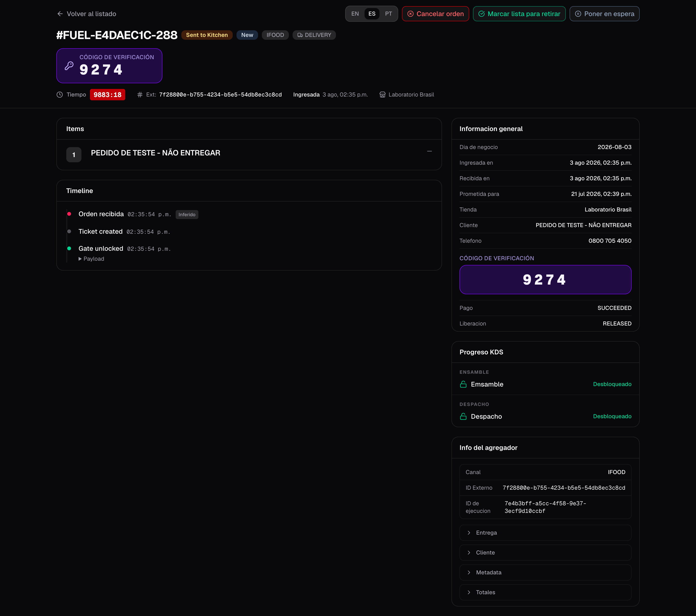The height and width of the screenshot is (616, 696).
Task: Click the cancel circle-x icon
Action: pos(410,14)
